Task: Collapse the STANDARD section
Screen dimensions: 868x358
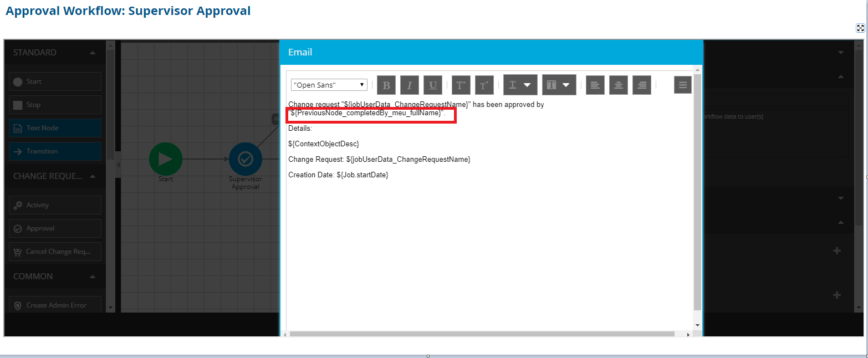Action: (94, 52)
